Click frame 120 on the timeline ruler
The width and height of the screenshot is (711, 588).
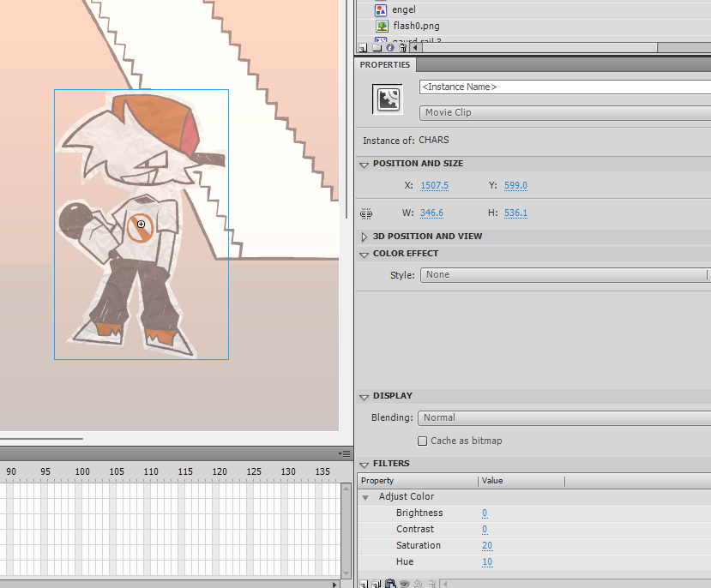pos(220,471)
